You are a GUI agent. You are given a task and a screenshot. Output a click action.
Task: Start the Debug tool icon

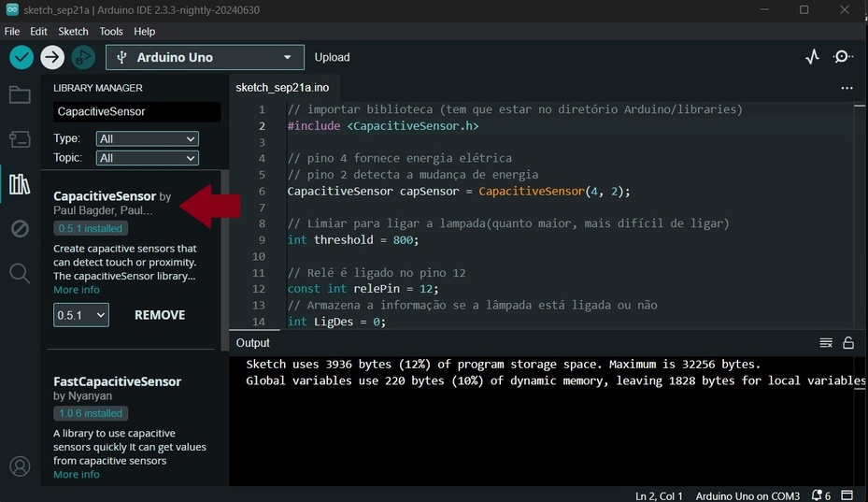[83, 57]
